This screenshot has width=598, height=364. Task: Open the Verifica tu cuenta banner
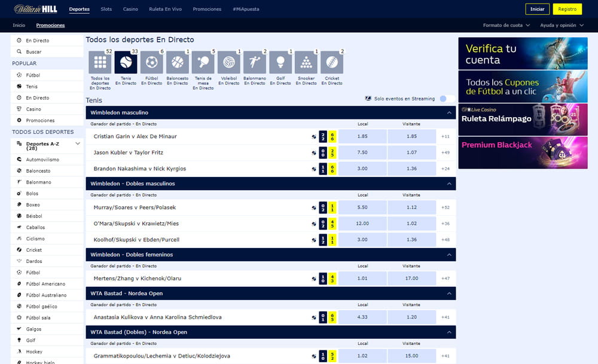pos(523,53)
